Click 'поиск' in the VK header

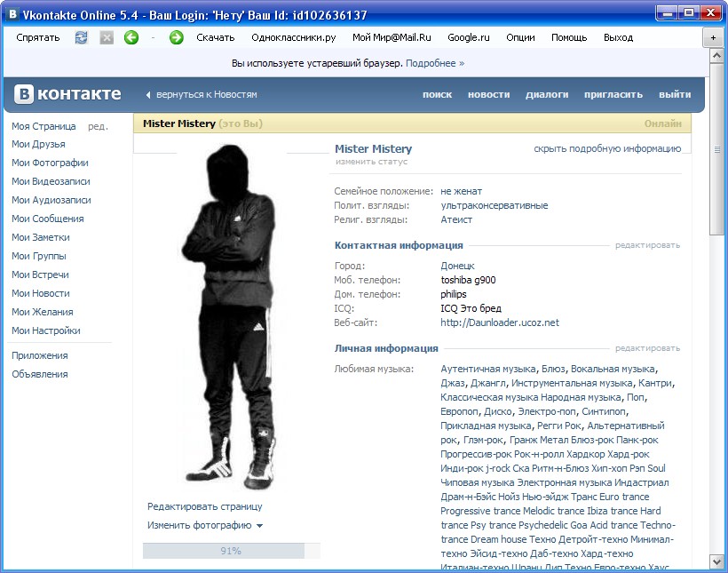pos(438,94)
